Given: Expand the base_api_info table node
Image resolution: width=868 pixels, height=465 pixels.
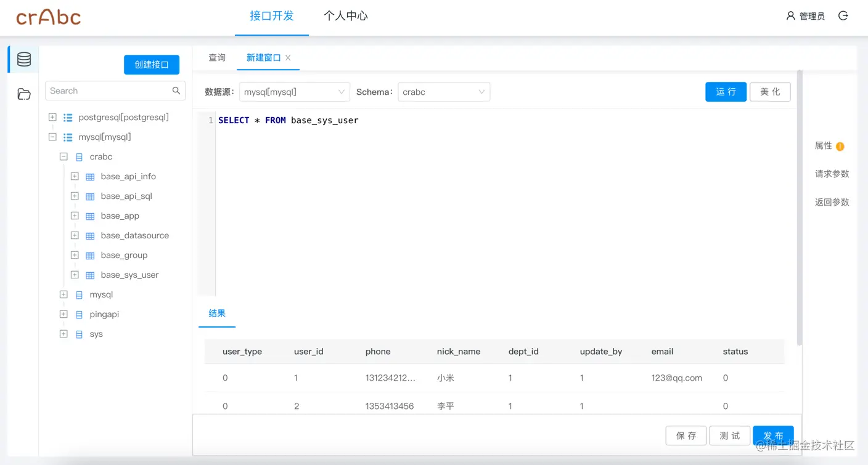Looking at the screenshot, I should pyautogui.click(x=75, y=176).
